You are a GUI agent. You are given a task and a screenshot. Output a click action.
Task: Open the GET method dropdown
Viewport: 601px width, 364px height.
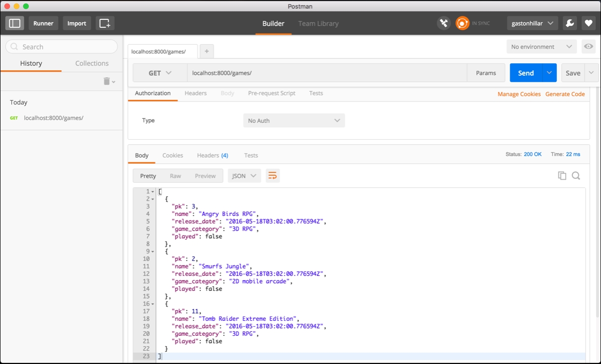(x=159, y=72)
